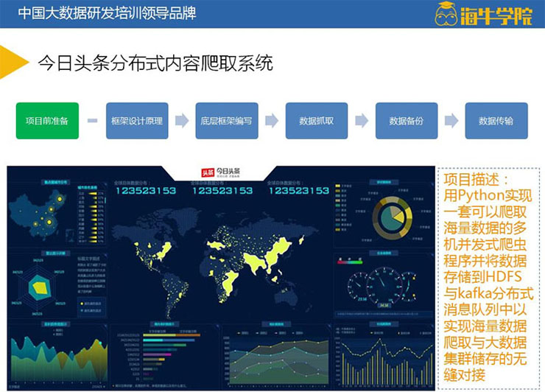Click the arrow between 底层框架编写 and 数据抓取
Viewport: 545px width, 392px height.
(272, 121)
